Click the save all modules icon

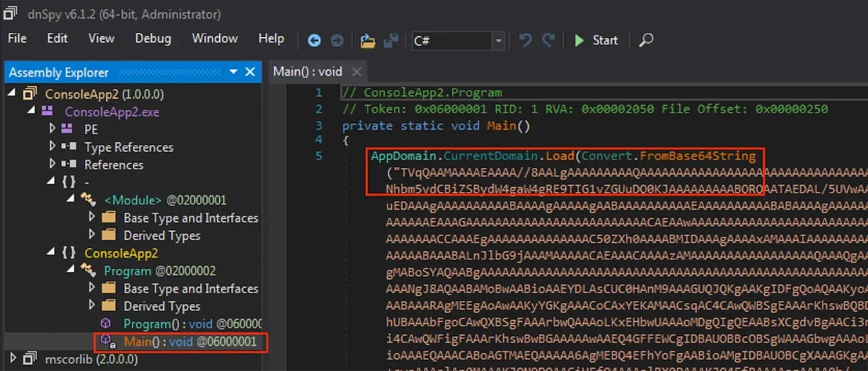coord(391,40)
